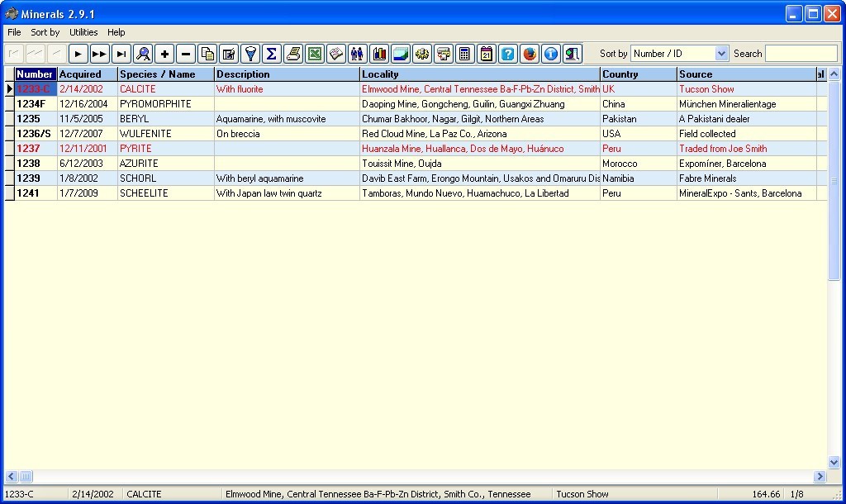Click the horizontal scrollbar right arrow
Viewport: 846px width, 504px height.
tap(820, 477)
